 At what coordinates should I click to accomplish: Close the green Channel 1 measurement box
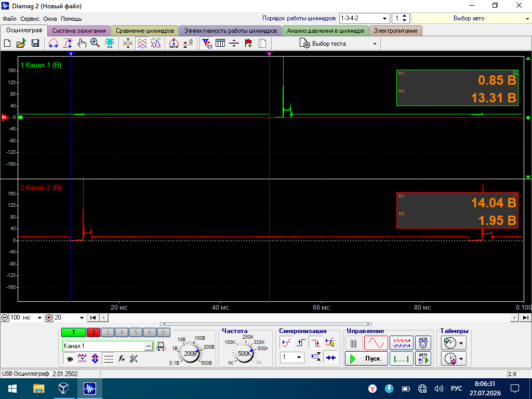point(516,72)
